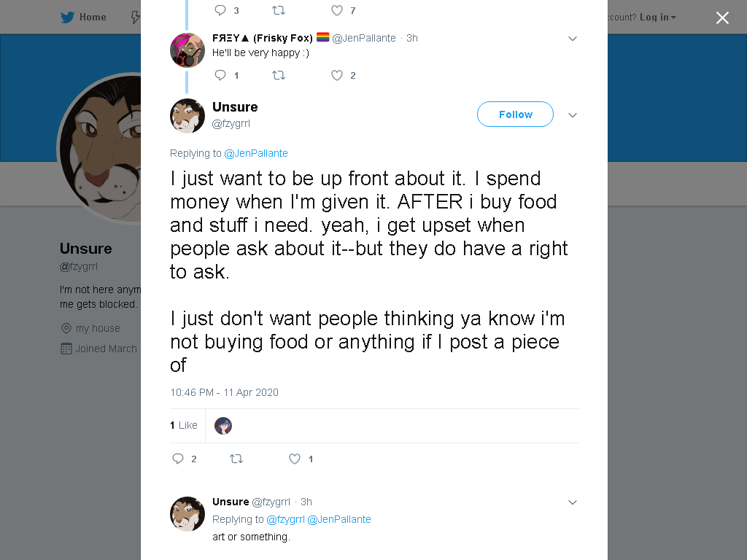Like the top tweet showing 7 likes
747x560 pixels.
(x=337, y=10)
